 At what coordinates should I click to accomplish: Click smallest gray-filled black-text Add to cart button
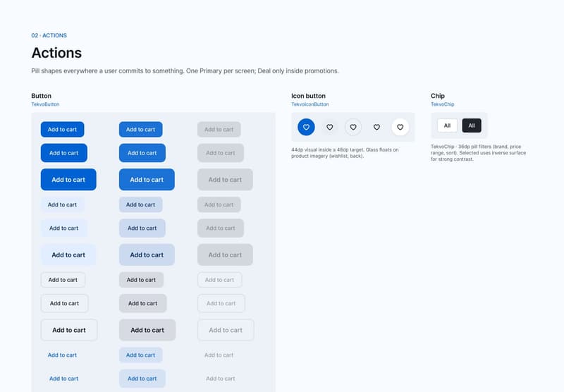point(142,280)
